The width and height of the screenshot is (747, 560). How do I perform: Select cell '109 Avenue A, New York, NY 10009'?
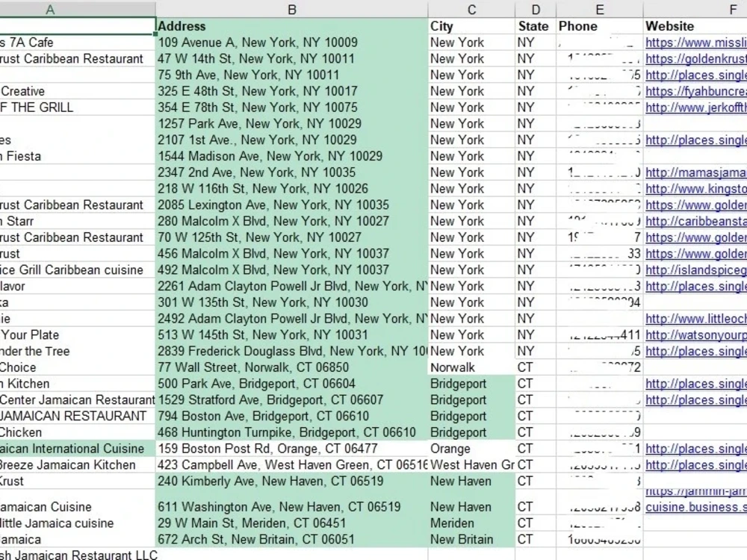click(291, 43)
